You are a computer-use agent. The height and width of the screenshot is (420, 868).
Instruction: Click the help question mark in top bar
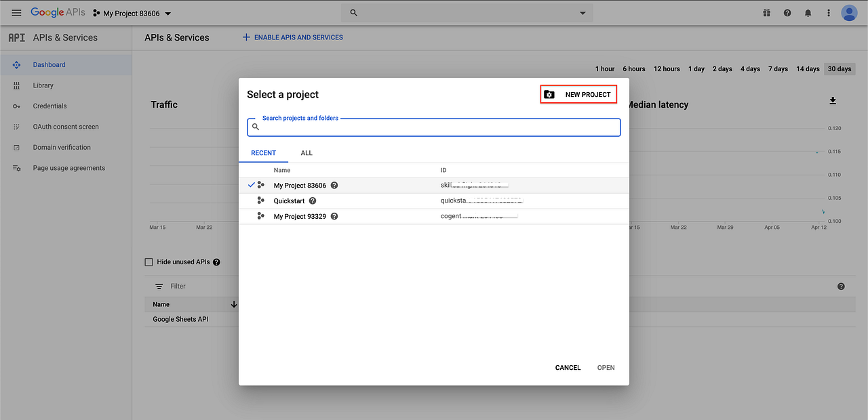click(x=787, y=12)
